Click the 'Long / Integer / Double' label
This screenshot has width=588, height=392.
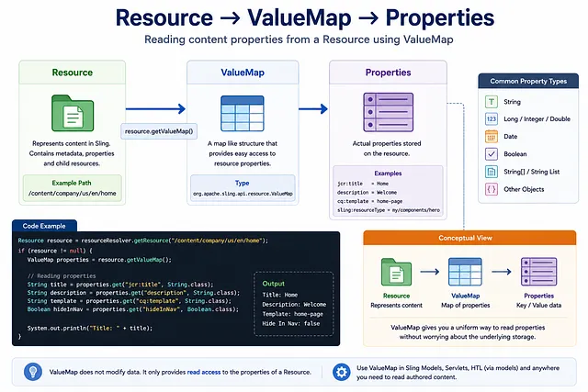click(537, 119)
